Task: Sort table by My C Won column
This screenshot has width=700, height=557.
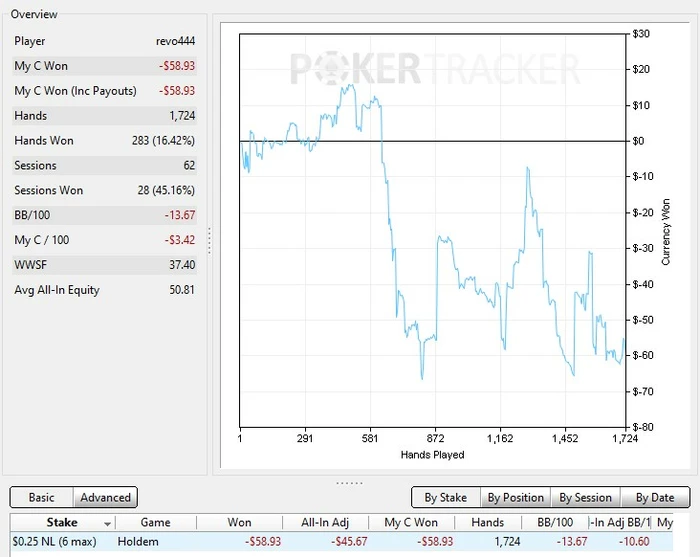Action: tap(411, 522)
